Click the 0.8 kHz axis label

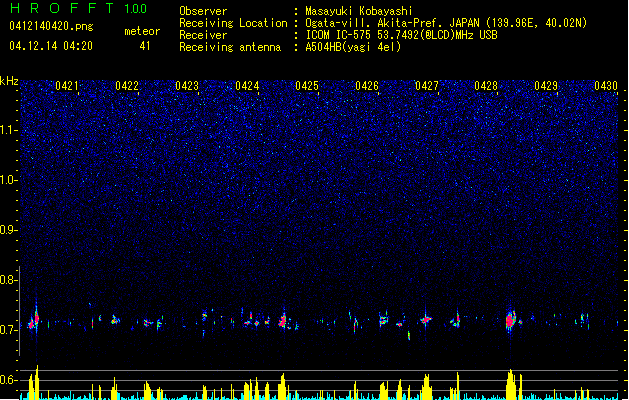pos(9,280)
